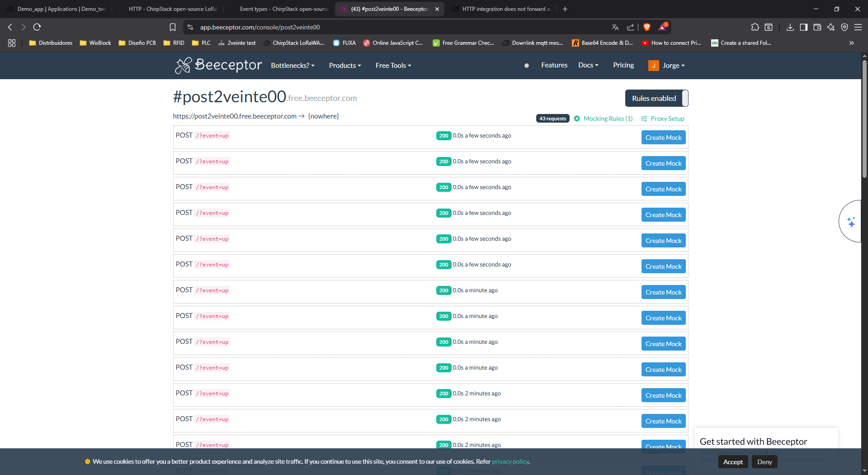Expand the Docs dropdown
Image resolution: width=868 pixels, height=475 pixels.
click(x=588, y=65)
